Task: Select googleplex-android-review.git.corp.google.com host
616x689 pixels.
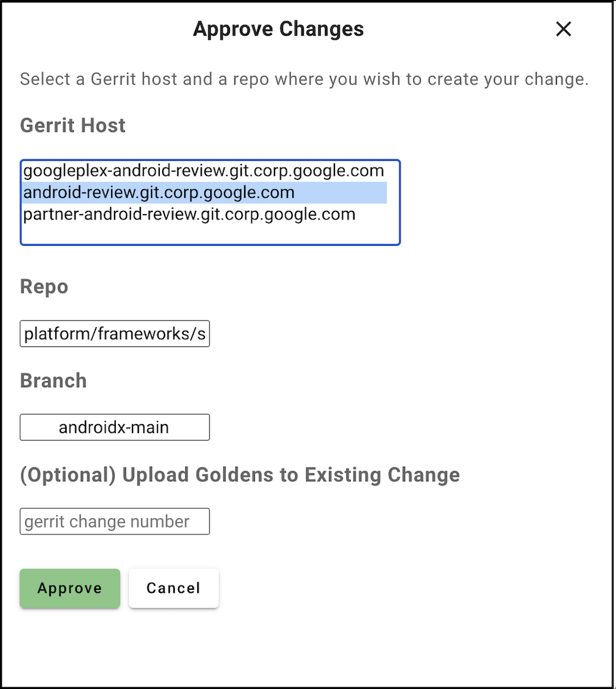Action: pyautogui.click(x=203, y=171)
